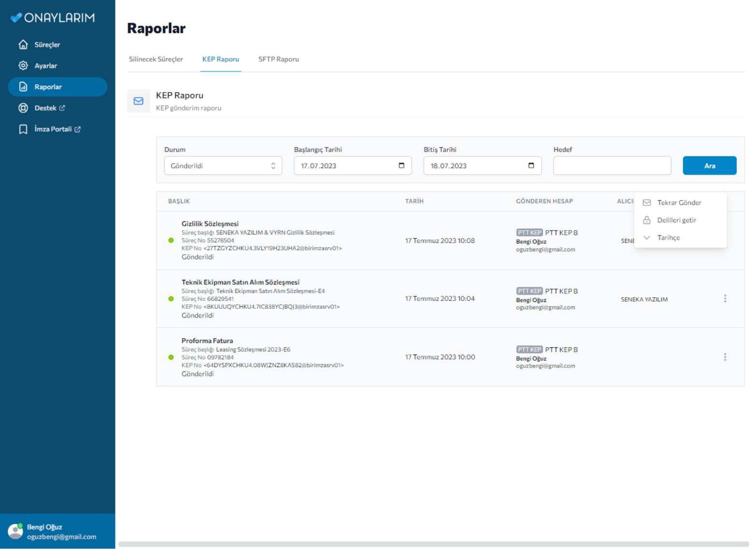Click the Gizlilik Sözleşmesi report title
Image resolution: width=756 pixels, height=549 pixels.
210,224
